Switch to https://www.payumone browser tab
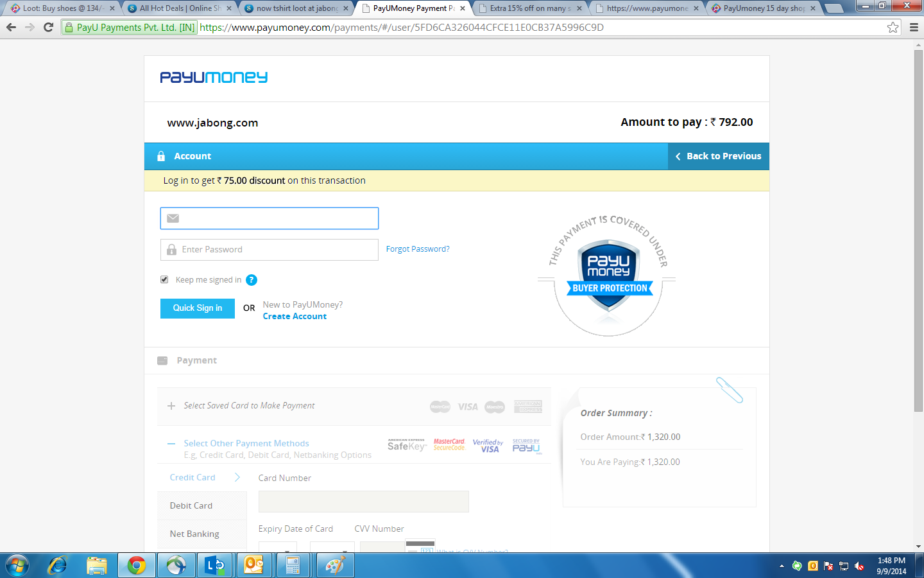The height and width of the screenshot is (578, 924). tap(646, 8)
